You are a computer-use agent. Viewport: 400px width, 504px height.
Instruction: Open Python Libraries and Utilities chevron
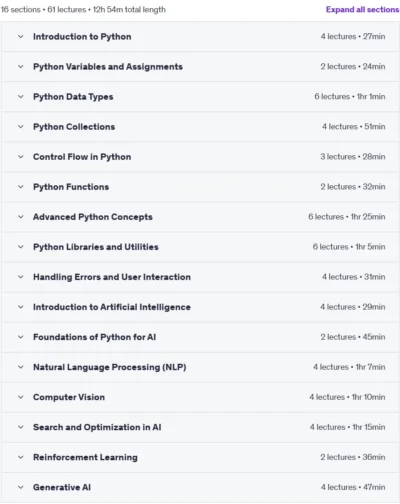(x=21, y=247)
